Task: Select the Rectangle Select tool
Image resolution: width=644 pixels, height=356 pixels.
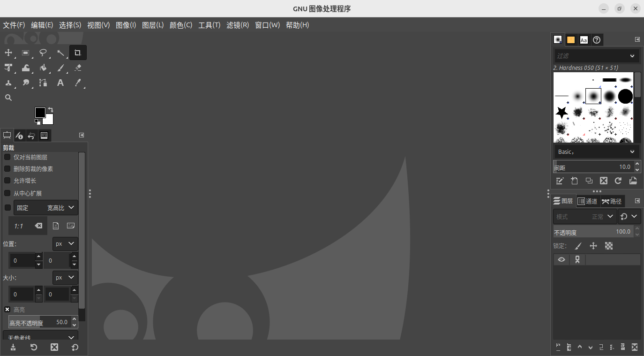Action: [26, 53]
